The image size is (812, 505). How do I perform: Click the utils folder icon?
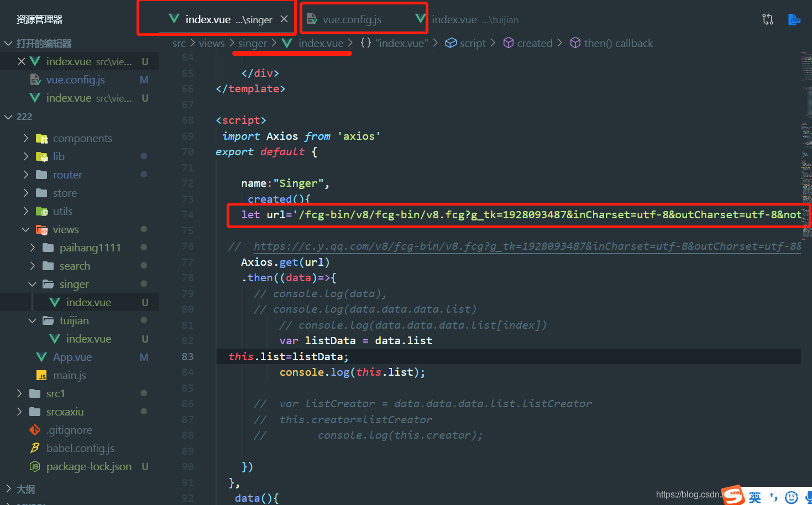click(42, 211)
